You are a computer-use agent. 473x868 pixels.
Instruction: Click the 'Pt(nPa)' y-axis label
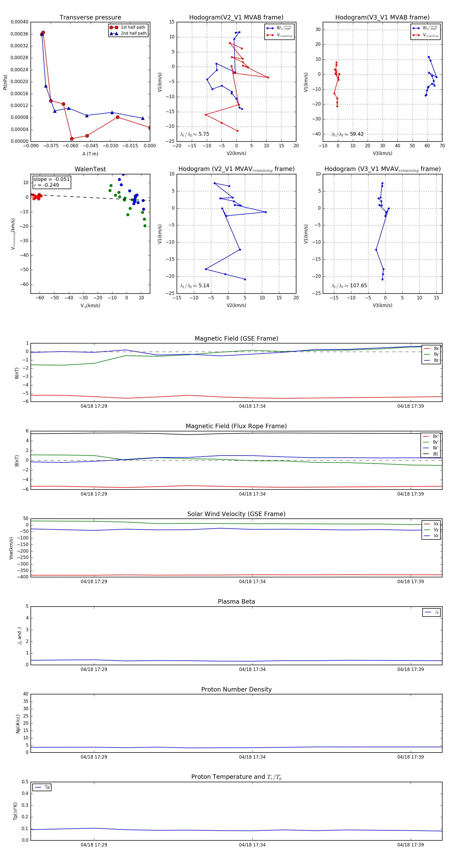point(5,82)
